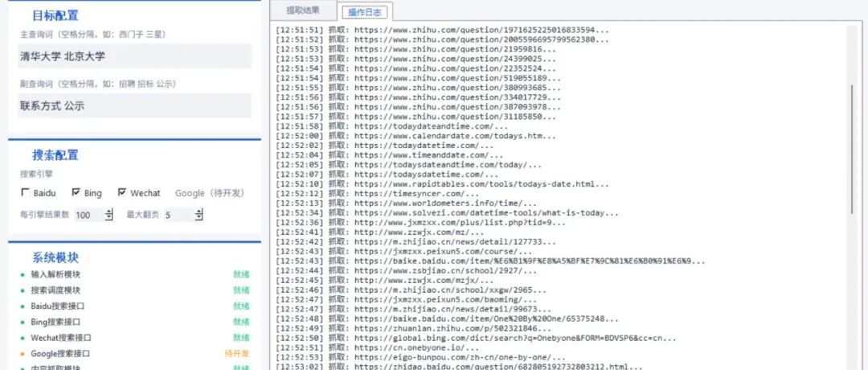
Task: Click the 待开发 status of Google搜索接口
Action: click(x=237, y=353)
